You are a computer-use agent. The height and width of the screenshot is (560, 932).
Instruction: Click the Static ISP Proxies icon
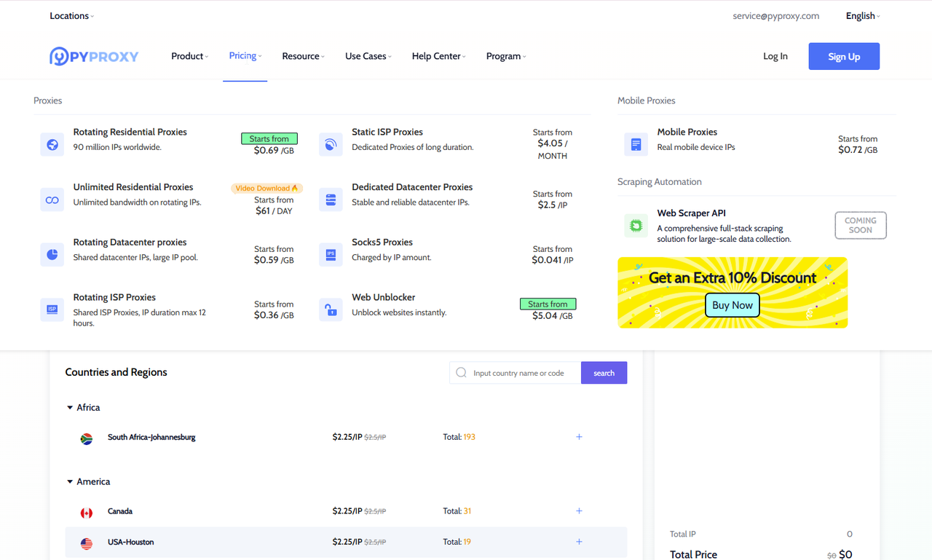click(331, 144)
